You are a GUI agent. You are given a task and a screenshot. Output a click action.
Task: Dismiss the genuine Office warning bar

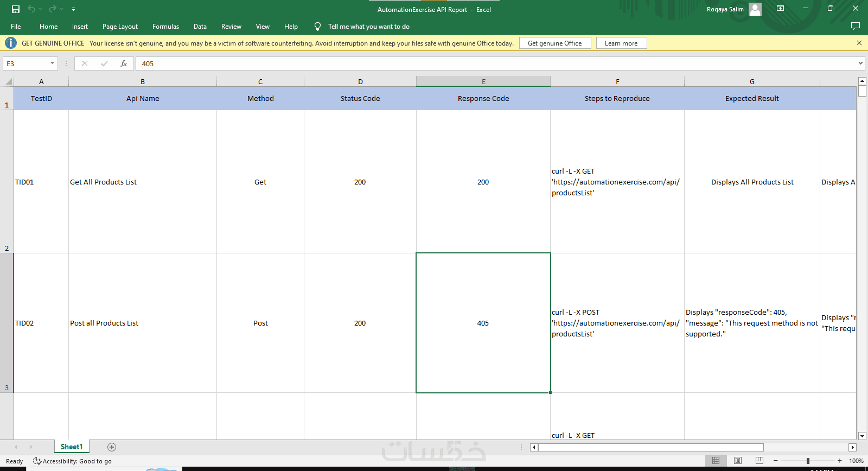[x=859, y=43]
